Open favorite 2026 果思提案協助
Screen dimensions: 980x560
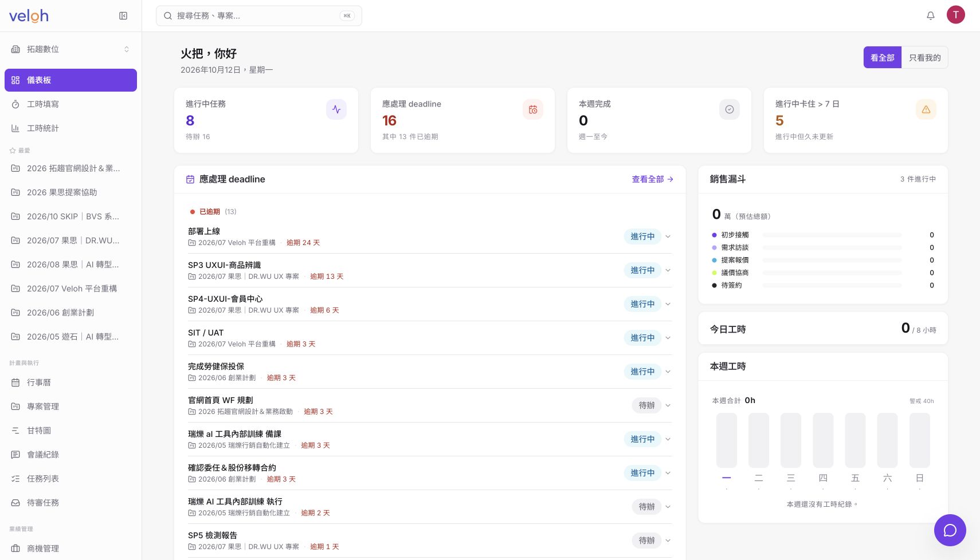click(x=70, y=192)
